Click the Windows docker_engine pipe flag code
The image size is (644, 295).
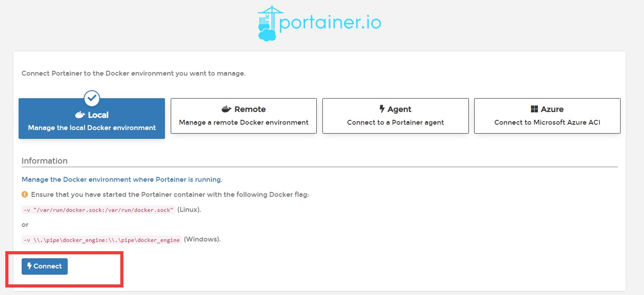coord(102,240)
